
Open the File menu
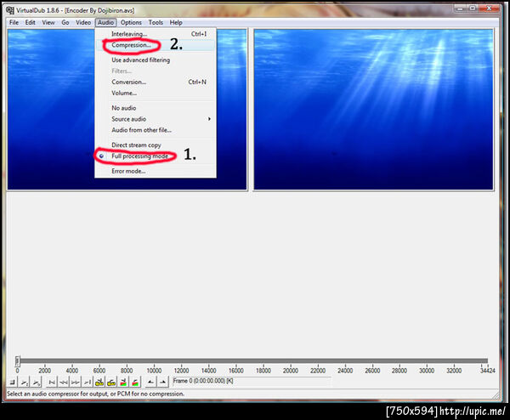tap(14, 22)
